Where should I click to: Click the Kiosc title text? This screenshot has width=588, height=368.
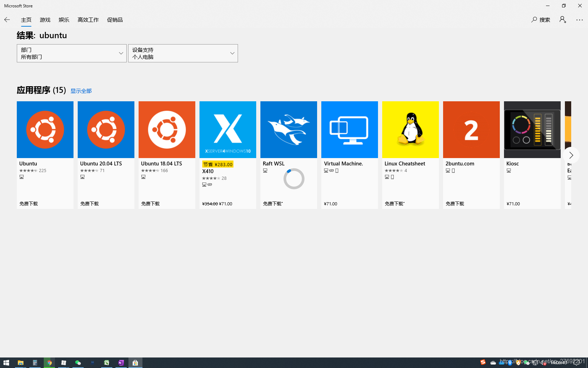click(513, 164)
